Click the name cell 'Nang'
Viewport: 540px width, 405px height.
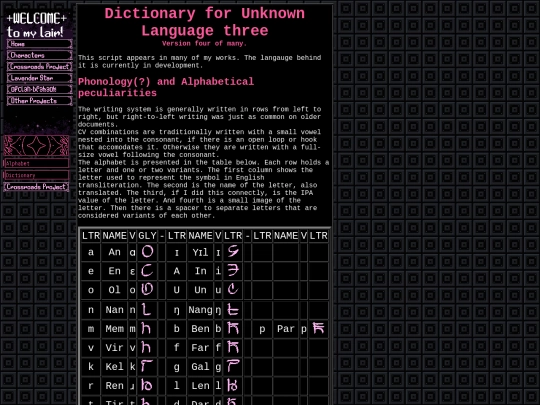200,310
